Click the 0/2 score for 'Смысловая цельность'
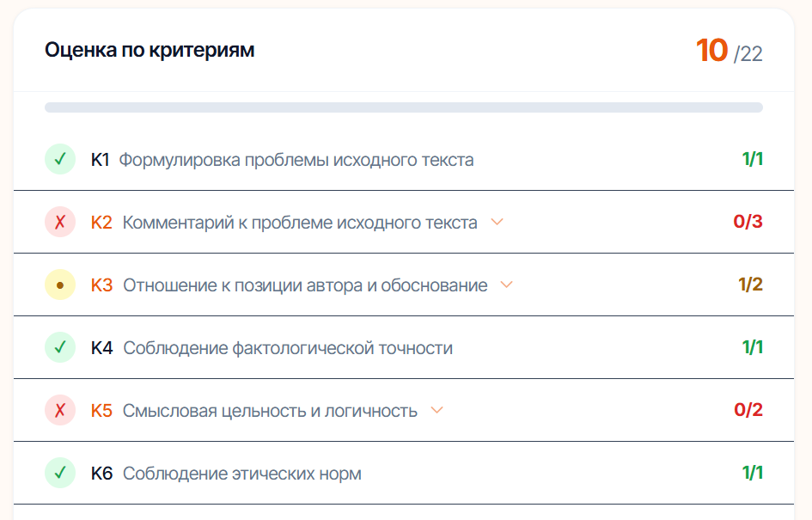This screenshot has width=812, height=520. [749, 410]
